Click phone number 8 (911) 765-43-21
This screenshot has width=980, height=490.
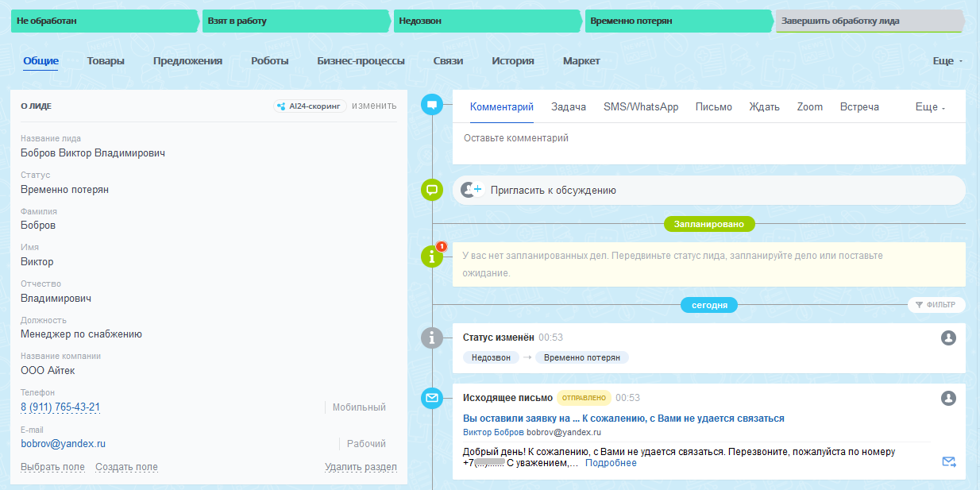click(x=60, y=407)
